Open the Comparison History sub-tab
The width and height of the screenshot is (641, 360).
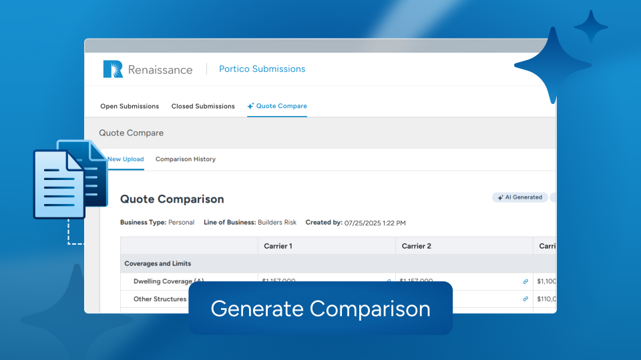(x=186, y=159)
